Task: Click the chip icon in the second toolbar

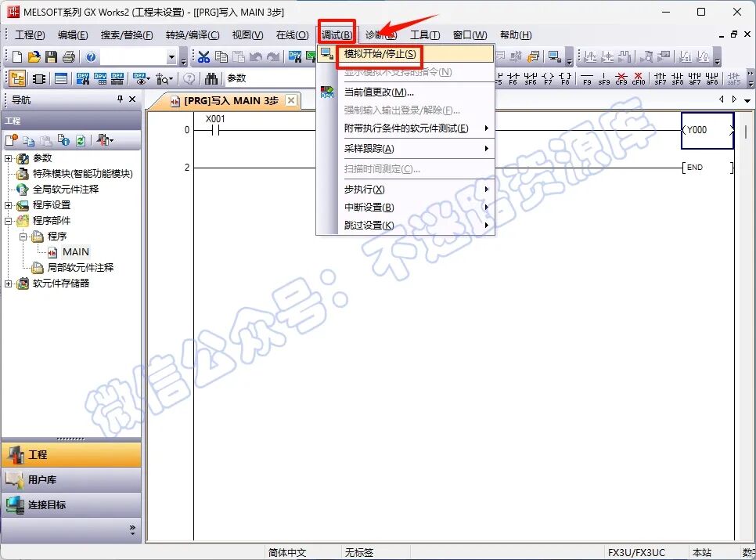Action: 38,78
